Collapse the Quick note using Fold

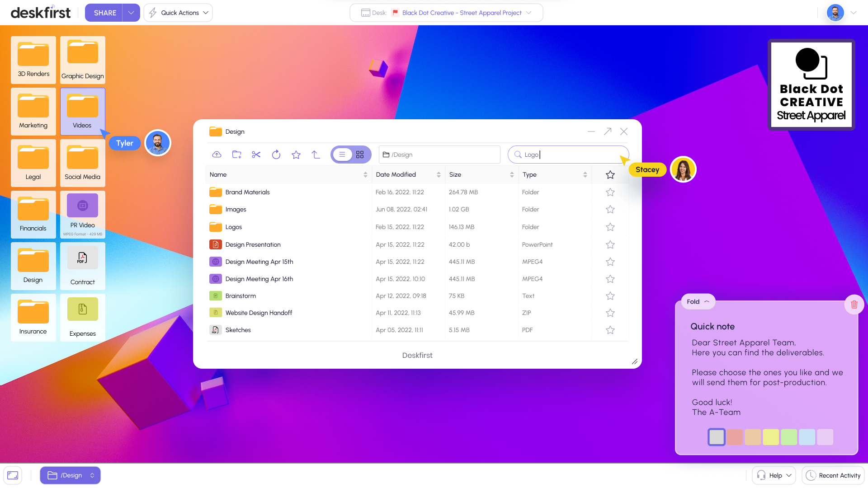(x=698, y=301)
